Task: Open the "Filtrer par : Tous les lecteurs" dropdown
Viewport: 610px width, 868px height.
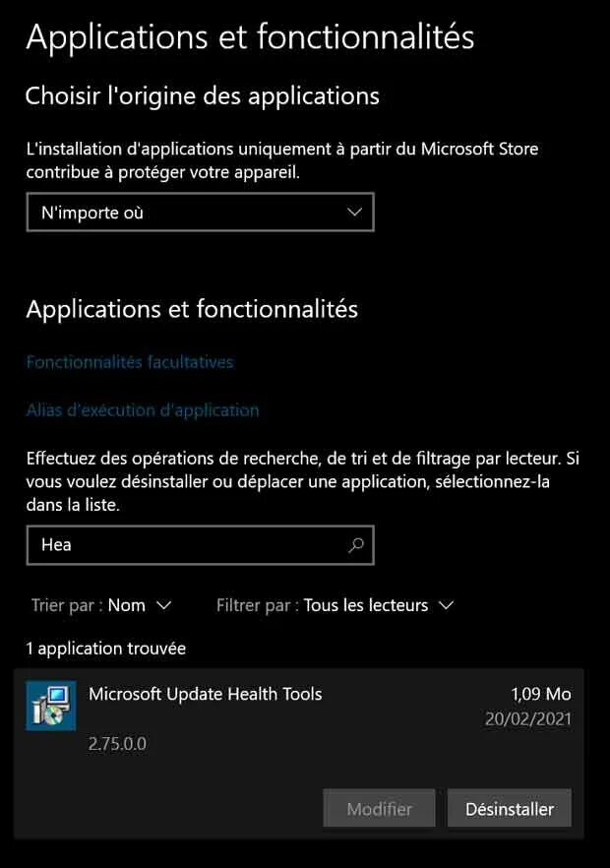Action: [335, 605]
